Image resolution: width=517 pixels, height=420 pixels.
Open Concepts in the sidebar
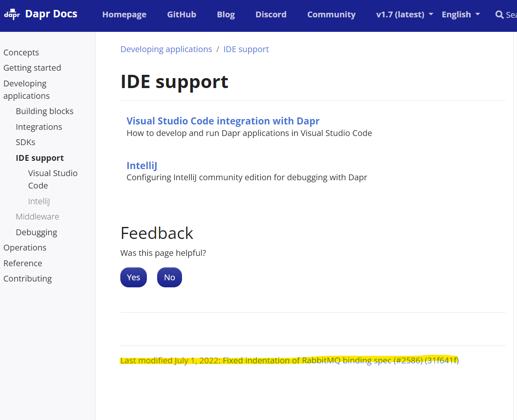click(x=21, y=52)
